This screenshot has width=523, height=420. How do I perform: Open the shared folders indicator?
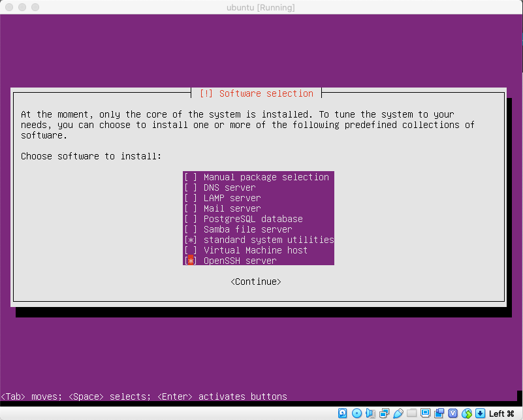pyautogui.click(x=412, y=413)
